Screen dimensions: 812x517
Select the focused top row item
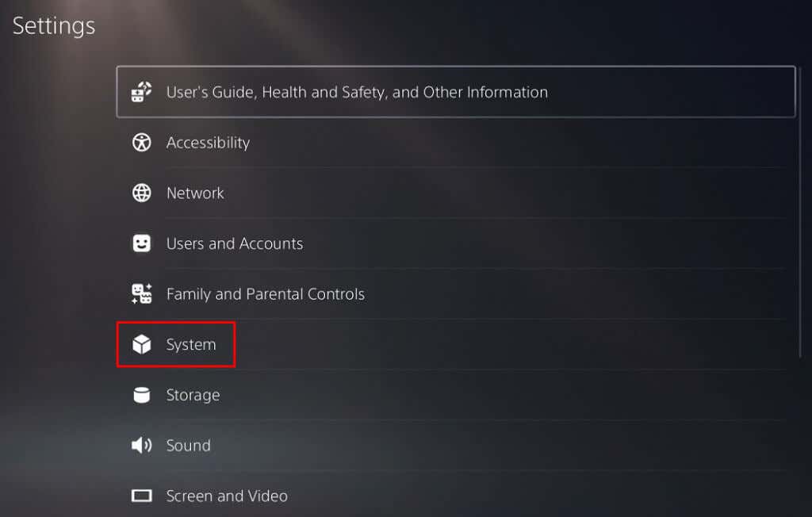(456, 92)
